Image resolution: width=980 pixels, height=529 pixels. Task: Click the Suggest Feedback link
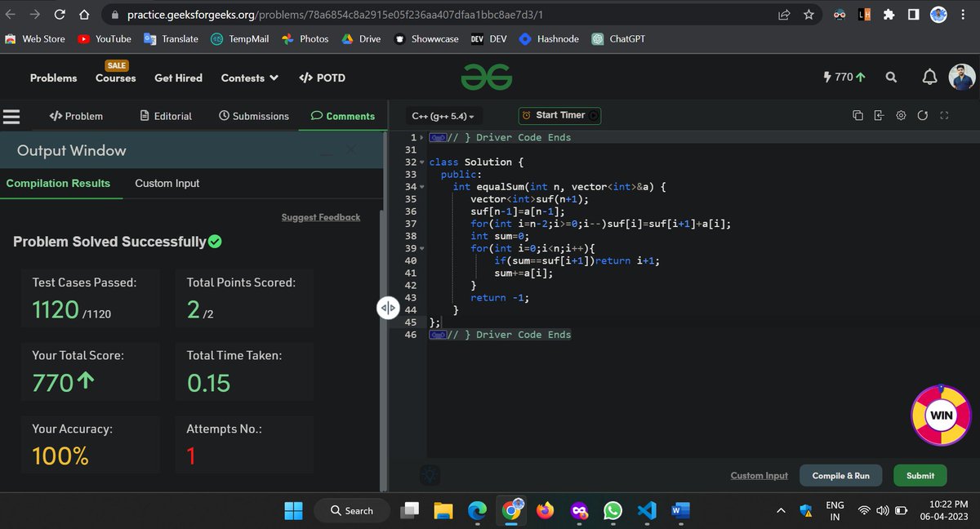[x=321, y=217]
